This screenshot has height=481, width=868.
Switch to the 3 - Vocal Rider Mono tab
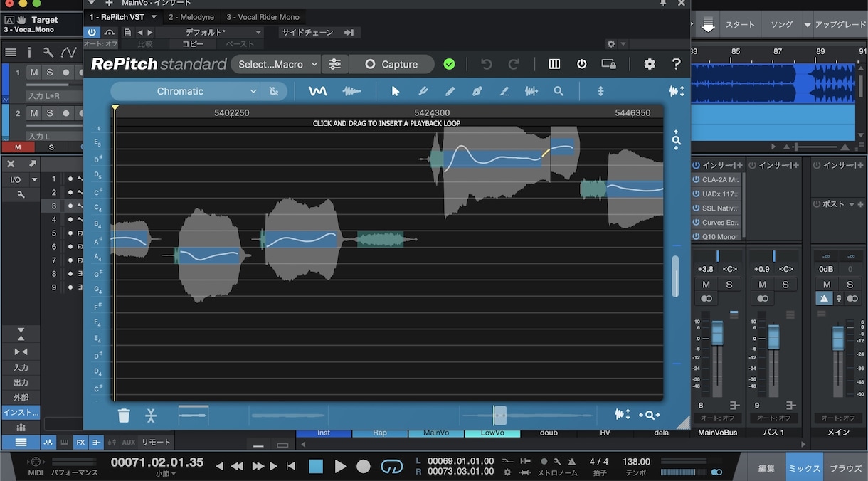263,17
